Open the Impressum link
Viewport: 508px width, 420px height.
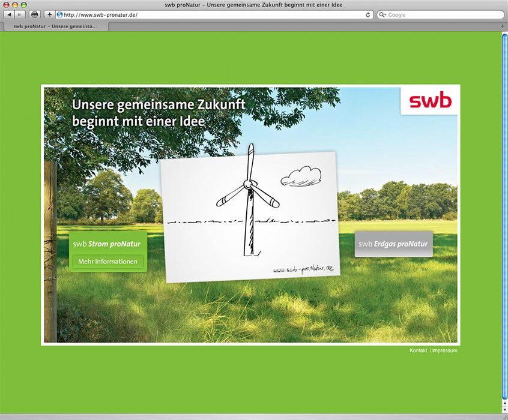tap(445, 350)
